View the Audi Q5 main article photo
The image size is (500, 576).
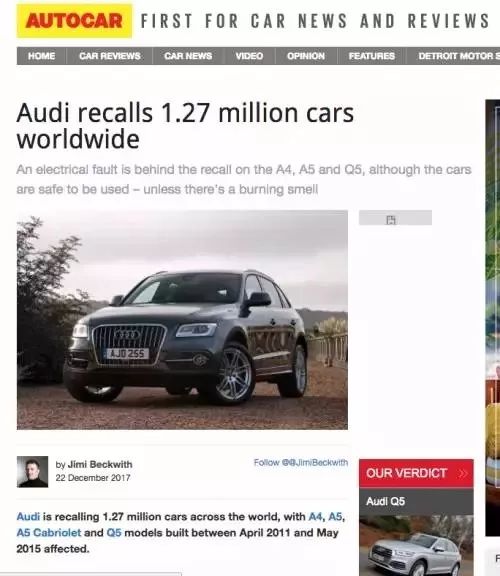[182, 320]
